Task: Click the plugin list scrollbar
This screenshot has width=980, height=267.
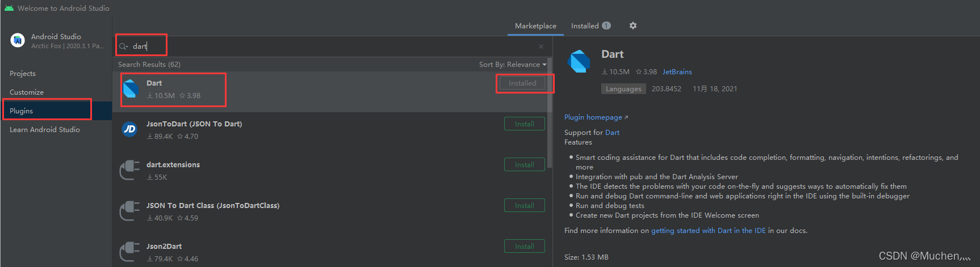Action: [550, 113]
